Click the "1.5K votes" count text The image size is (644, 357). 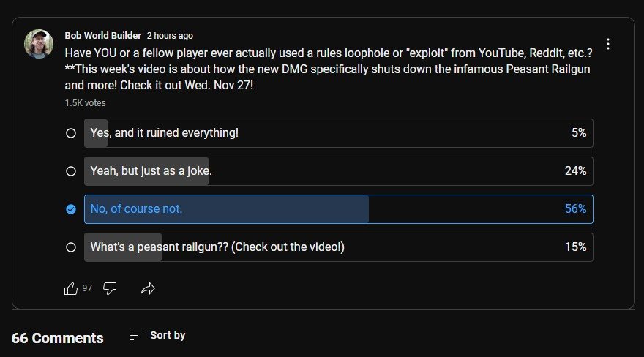(85, 103)
